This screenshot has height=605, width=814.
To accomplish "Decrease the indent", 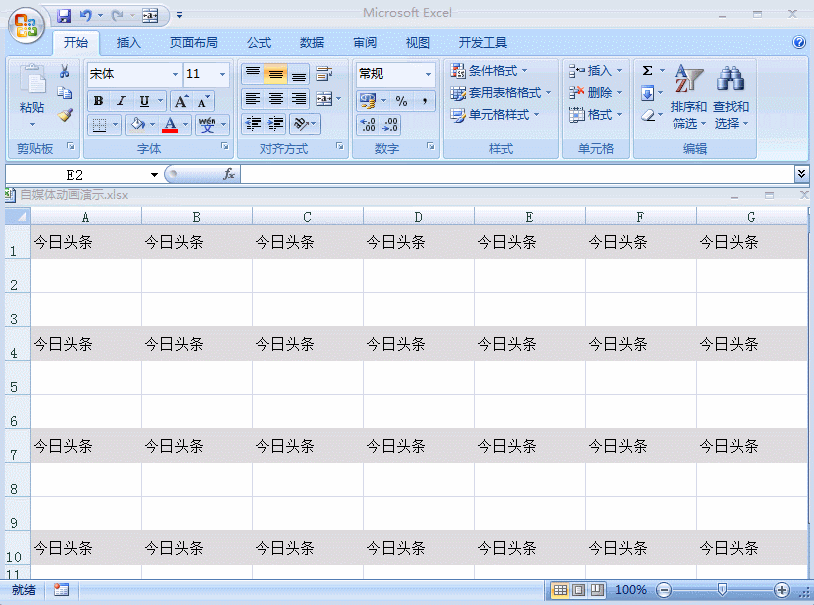I will [253, 124].
